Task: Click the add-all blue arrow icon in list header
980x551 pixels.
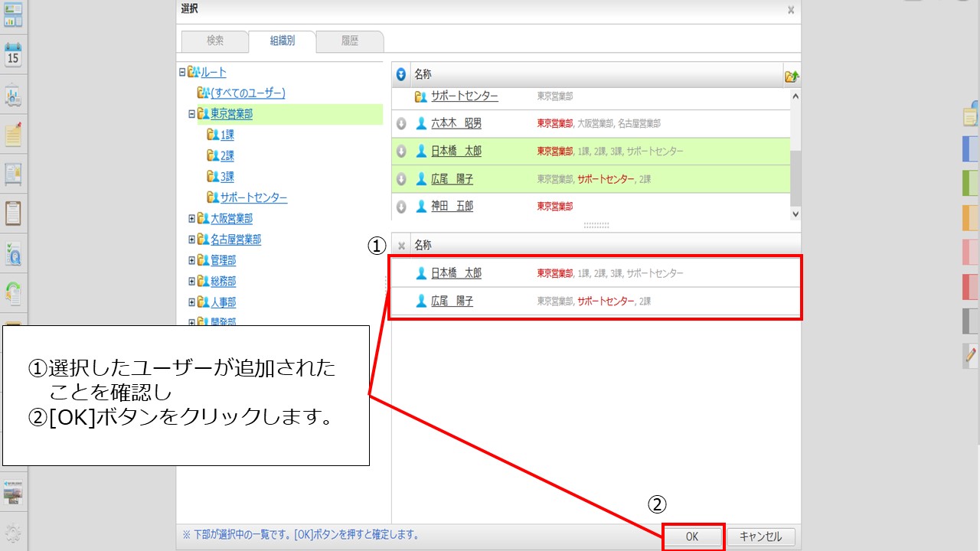Action: pyautogui.click(x=400, y=75)
